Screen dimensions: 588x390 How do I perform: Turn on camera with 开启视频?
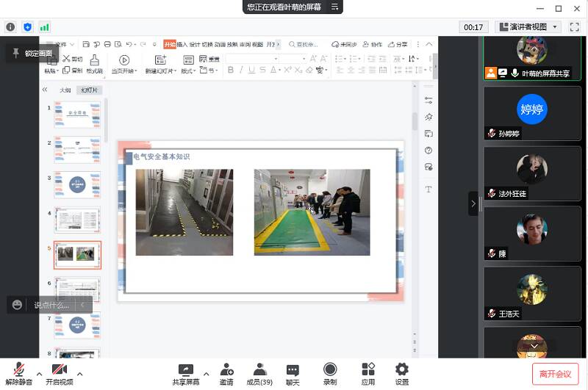click(60, 373)
